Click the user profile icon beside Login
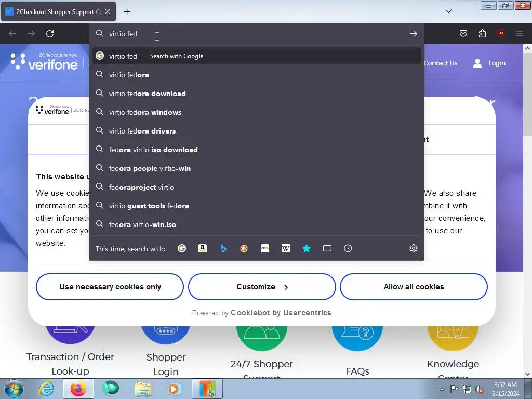 coord(477,63)
